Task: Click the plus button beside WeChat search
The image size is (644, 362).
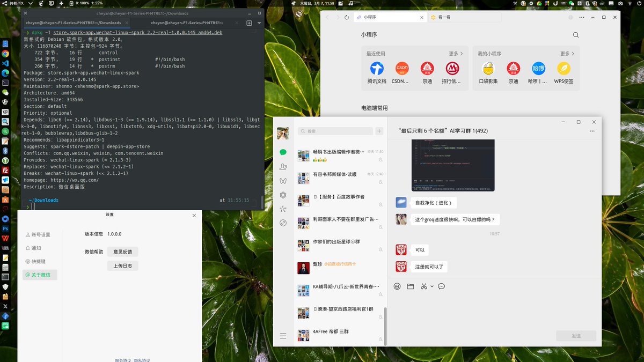Action: (379, 131)
